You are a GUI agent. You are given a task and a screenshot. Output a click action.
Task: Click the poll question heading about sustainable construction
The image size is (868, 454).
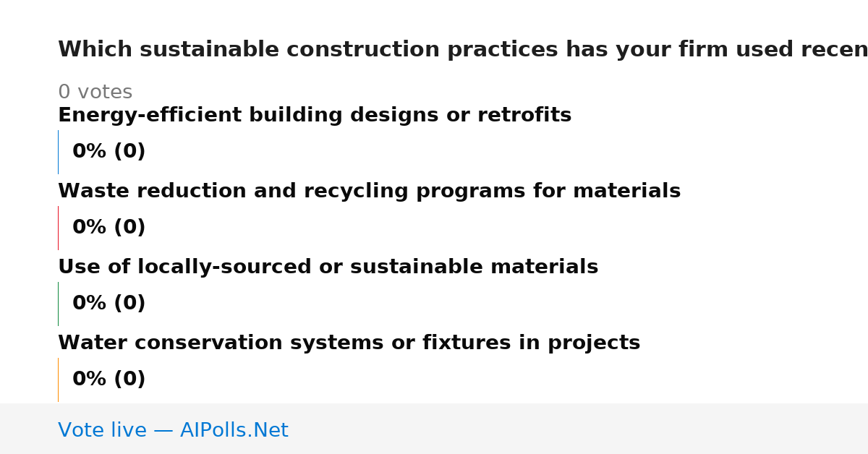coord(463,50)
